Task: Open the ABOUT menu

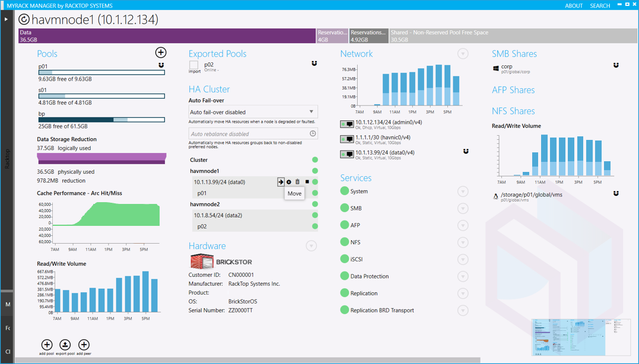Action: pyautogui.click(x=573, y=6)
